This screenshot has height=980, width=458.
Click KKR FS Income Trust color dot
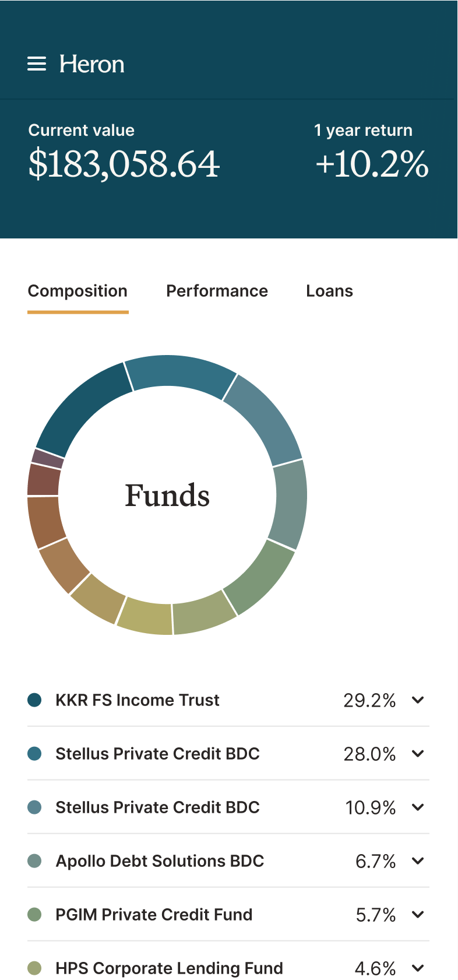pos(34,700)
